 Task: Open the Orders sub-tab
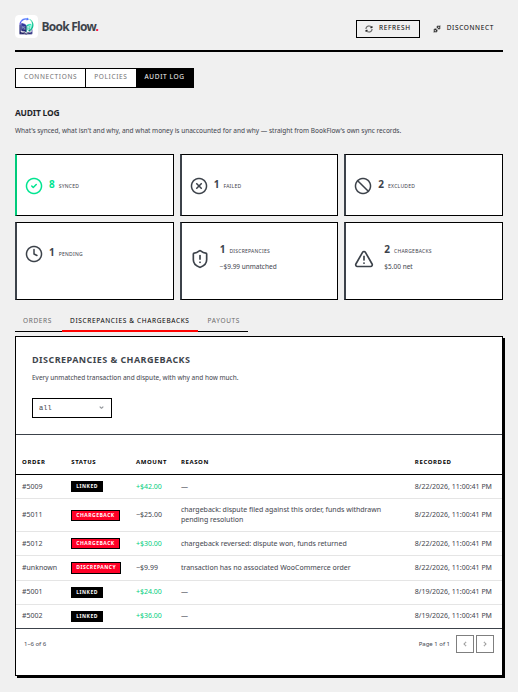coord(38,321)
